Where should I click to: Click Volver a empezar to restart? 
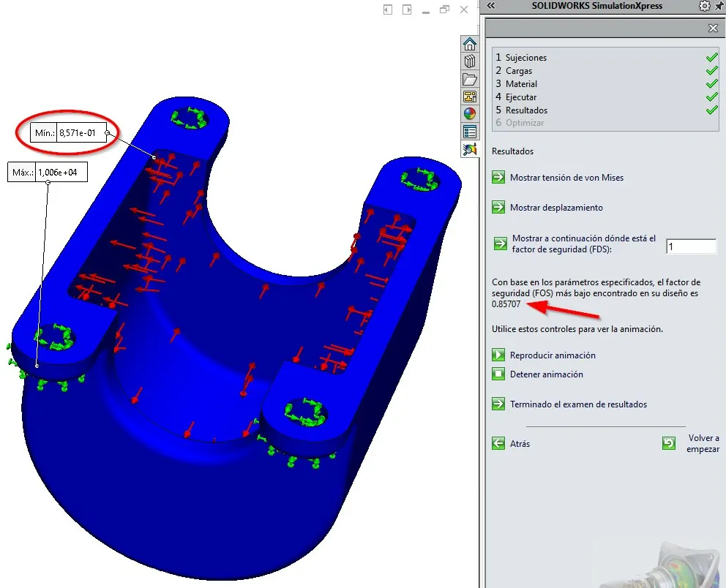click(x=691, y=443)
